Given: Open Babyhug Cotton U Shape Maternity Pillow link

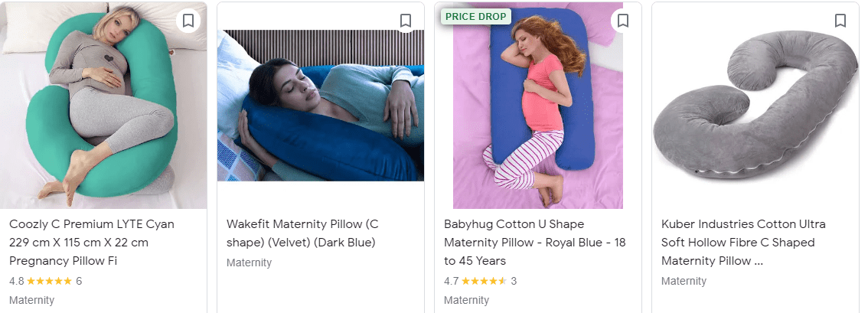Looking at the screenshot, I should pos(535,243).
